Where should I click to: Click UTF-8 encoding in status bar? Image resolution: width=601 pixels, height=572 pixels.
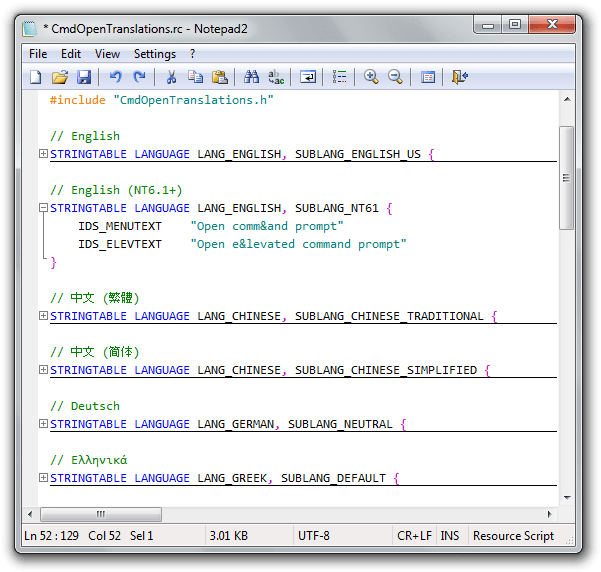[x=314, y=536]
